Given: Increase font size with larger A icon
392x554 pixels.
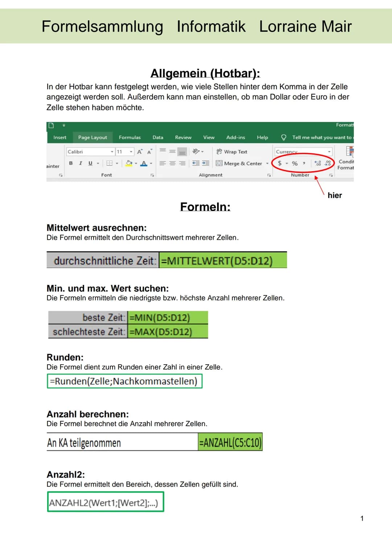Looking at the screenshot, I should [x=140, y=152].
